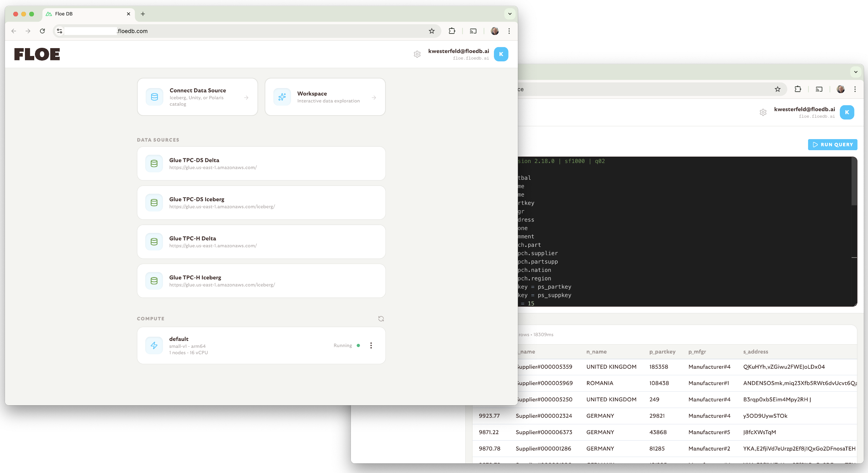Viewport: 868px width, 473px height.
Task: Open the app settings gear icon
Action: coord(417,54)
